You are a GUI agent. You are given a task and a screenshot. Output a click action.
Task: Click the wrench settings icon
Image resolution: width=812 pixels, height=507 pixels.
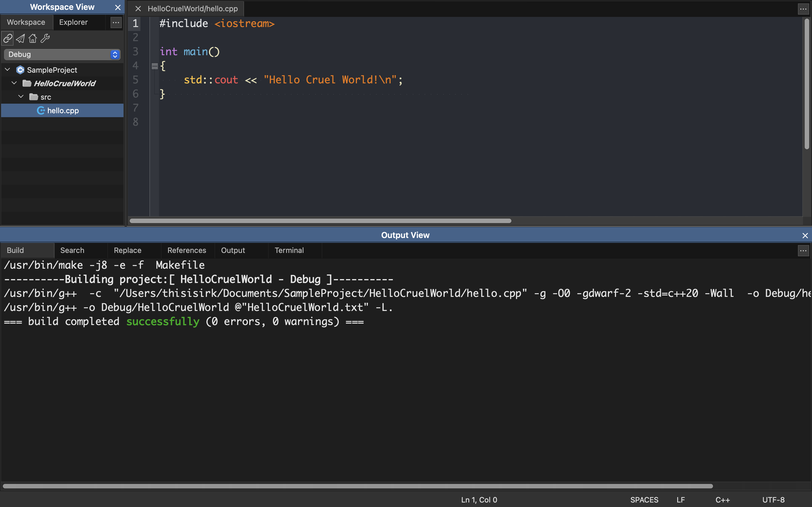[x=45, y=39]
